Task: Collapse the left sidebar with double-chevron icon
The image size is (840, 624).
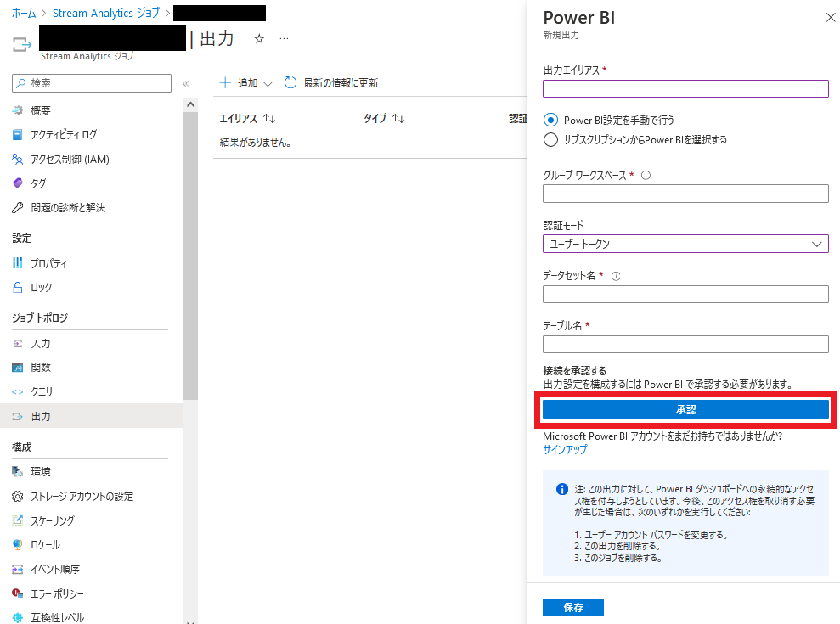Action: click(x=186, y=83)
